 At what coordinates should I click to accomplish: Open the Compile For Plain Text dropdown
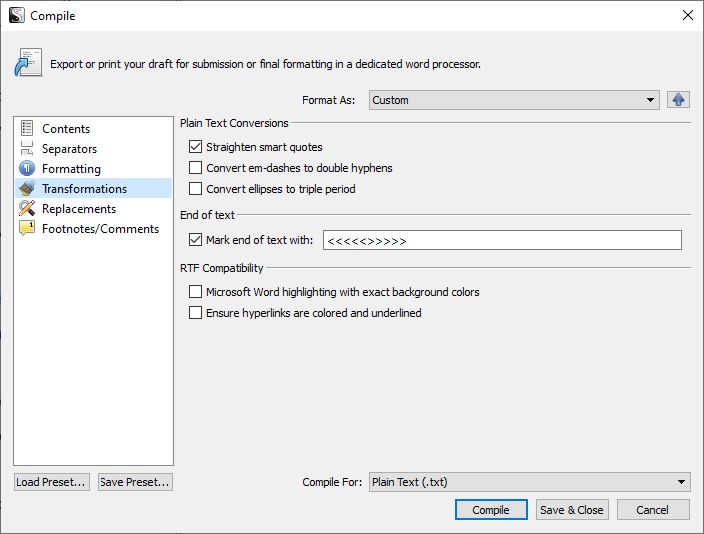click(x=530, y=482)
